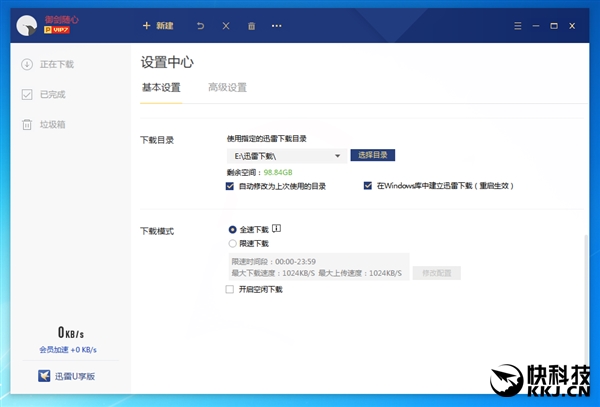Click 最大下载速度：1024KB/S text
The height and width of the screenshot is (407, 600).
coord(273,273)
